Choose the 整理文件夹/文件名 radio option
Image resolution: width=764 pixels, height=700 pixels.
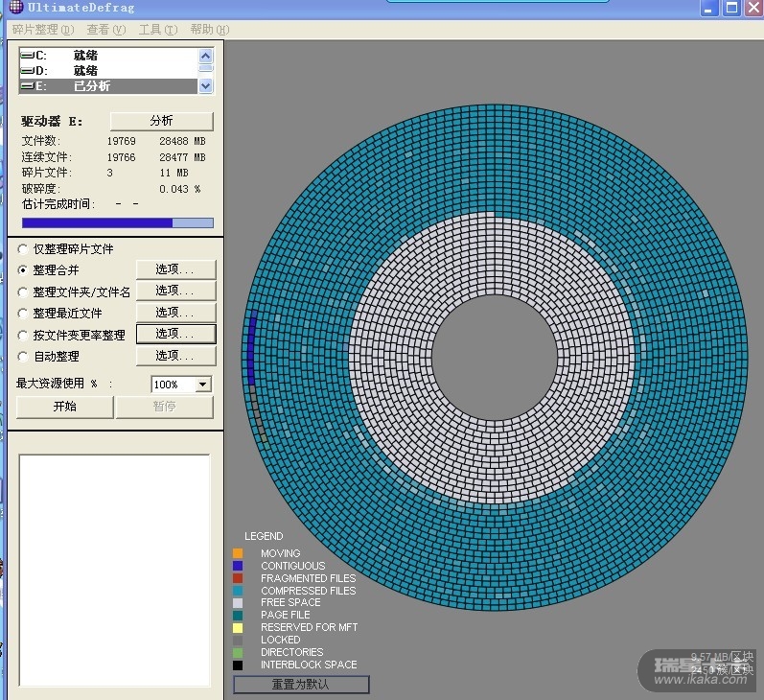pos(23,292)
